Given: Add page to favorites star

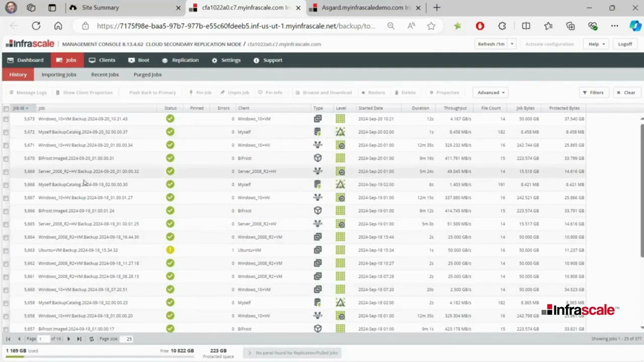Looking at the screenshot, I should [x=431, y=26].
